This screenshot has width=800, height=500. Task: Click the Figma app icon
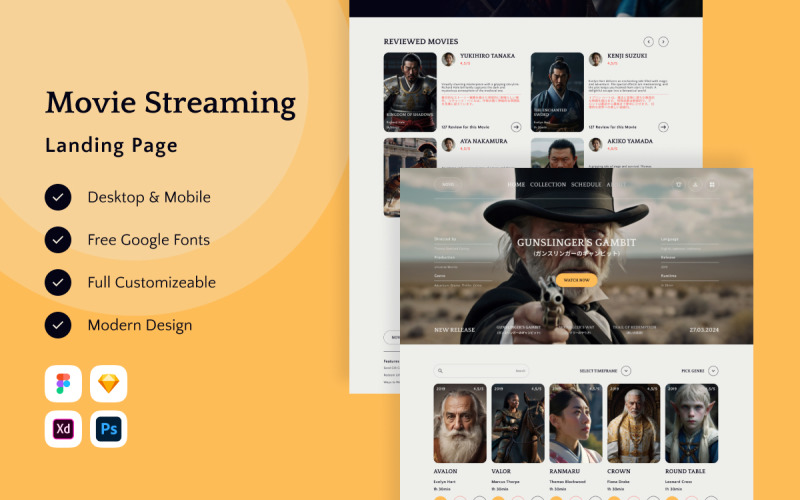tap(64, 384)
